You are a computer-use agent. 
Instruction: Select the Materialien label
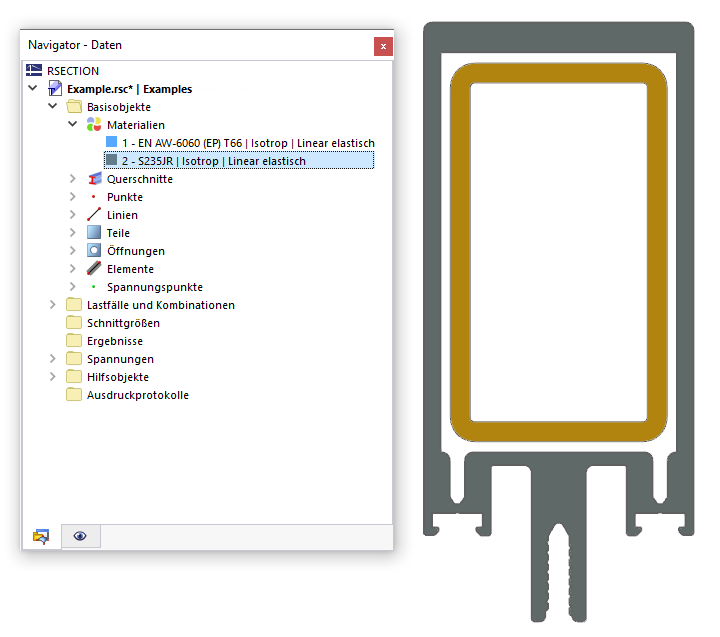pos(136,125)
